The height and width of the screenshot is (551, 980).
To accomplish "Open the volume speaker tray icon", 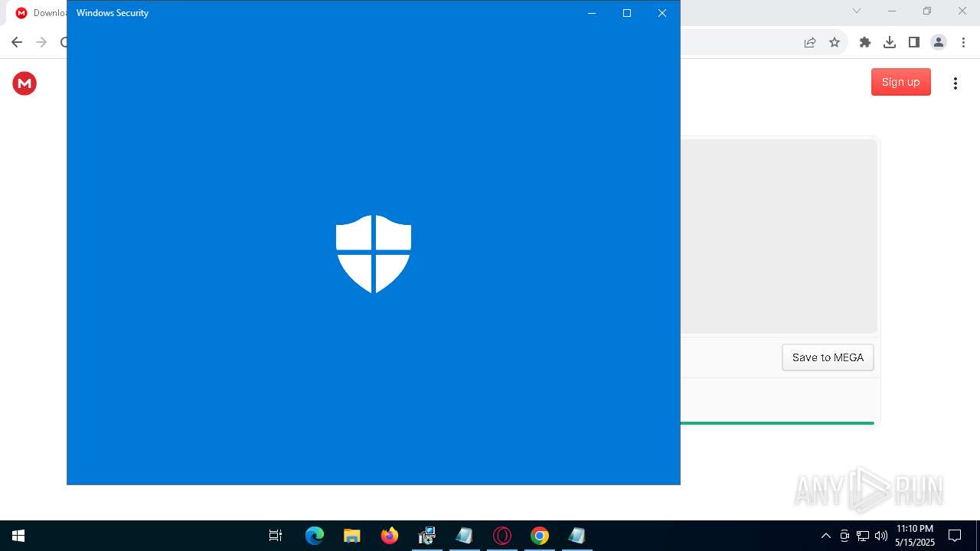I will coord(881,536).
